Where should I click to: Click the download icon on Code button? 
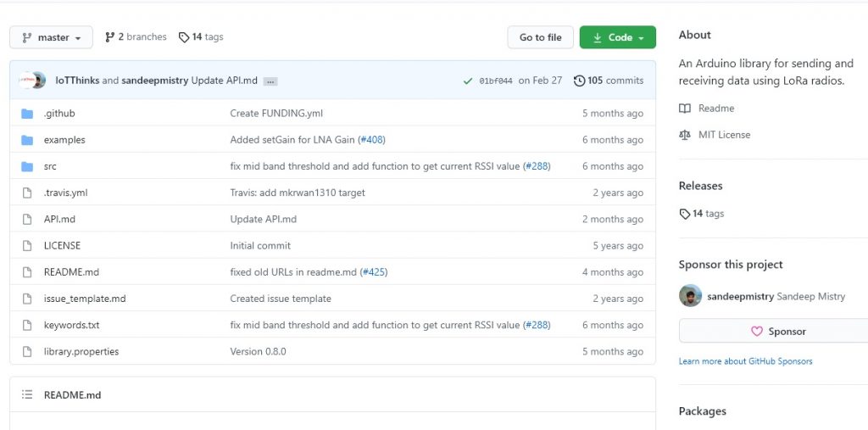[x=598, y=37]
